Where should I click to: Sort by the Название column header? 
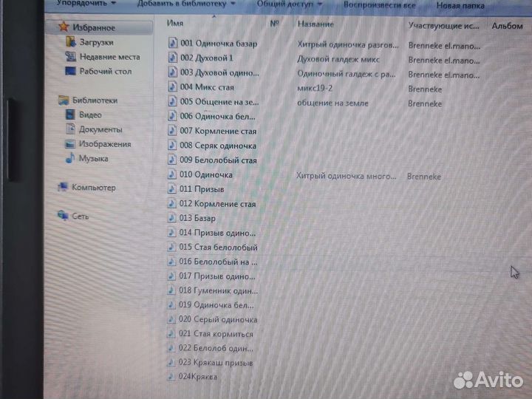point(316,24)
